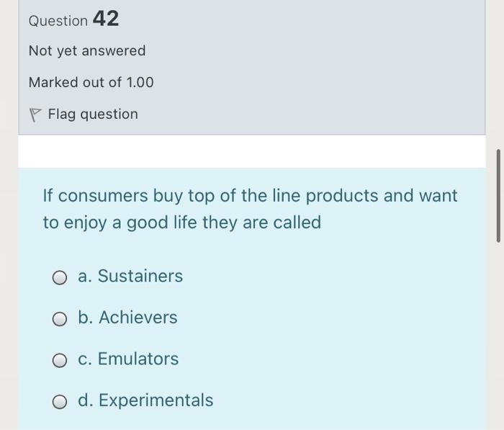This screenshot has height=430, width=504.
Task: Click the Emulators answer label
Action: [x=138, y=359]
